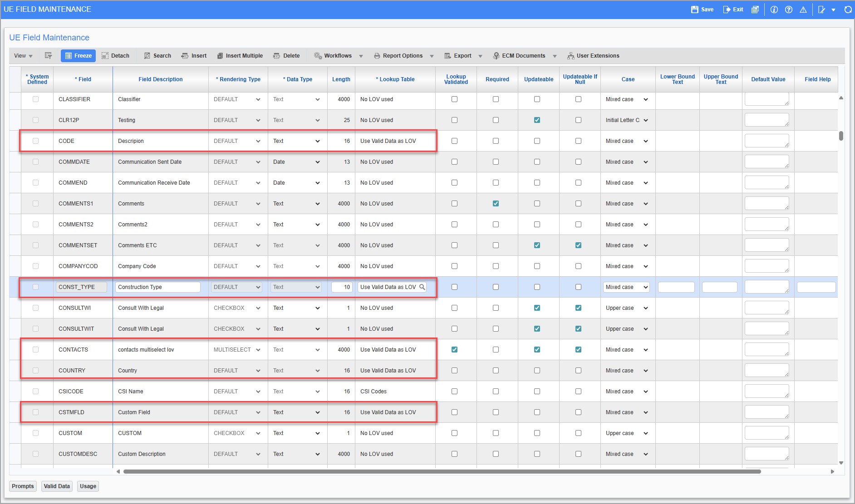Click Field Description input for CONST_TYPE row
Viewport: 855px width, 504px height.
click(157, 287)
